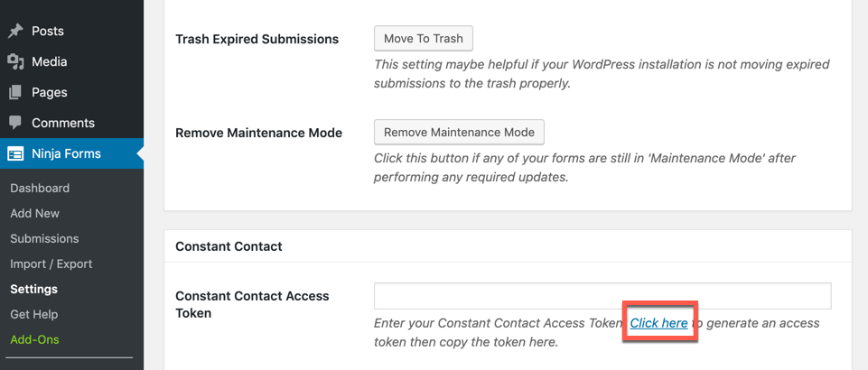
Task: Open the green Add-Ons link
Action: [35, 339]
